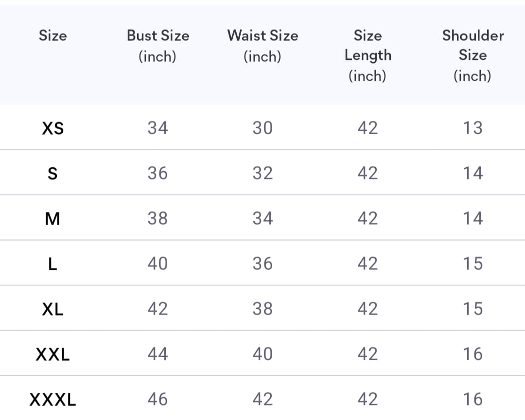
Task: Click the Waist Size (inch) header
Action: (x=262, y=46)
